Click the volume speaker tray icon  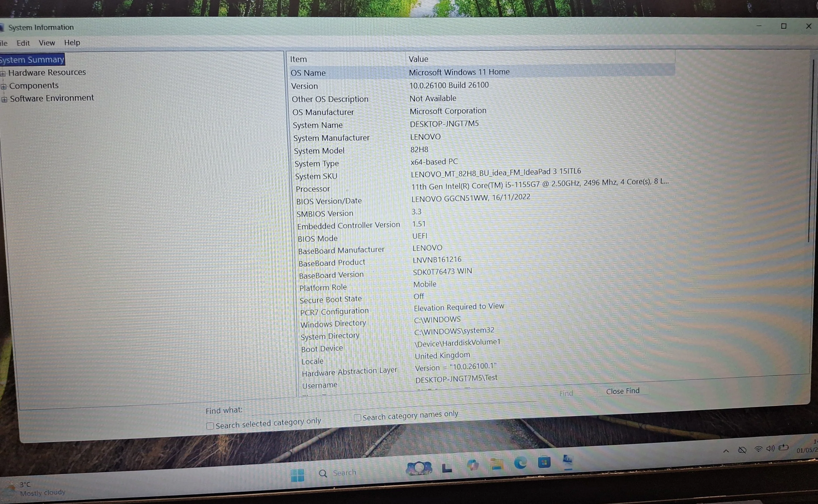[770, 448]
